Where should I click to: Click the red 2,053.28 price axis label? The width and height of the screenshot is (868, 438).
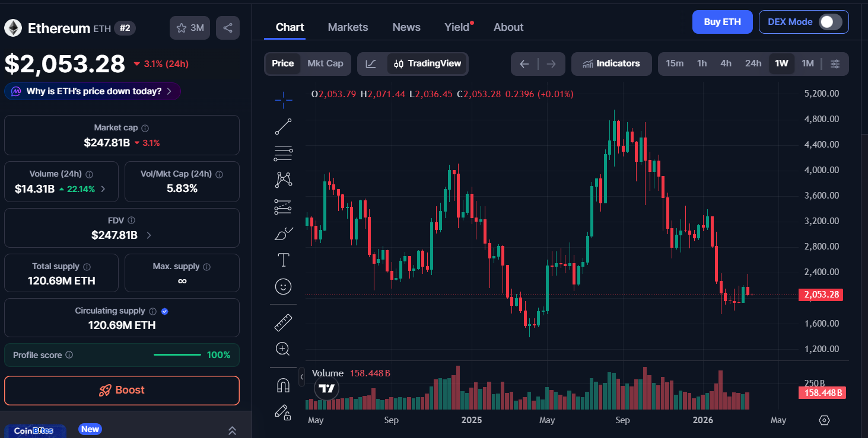[821, 295]
